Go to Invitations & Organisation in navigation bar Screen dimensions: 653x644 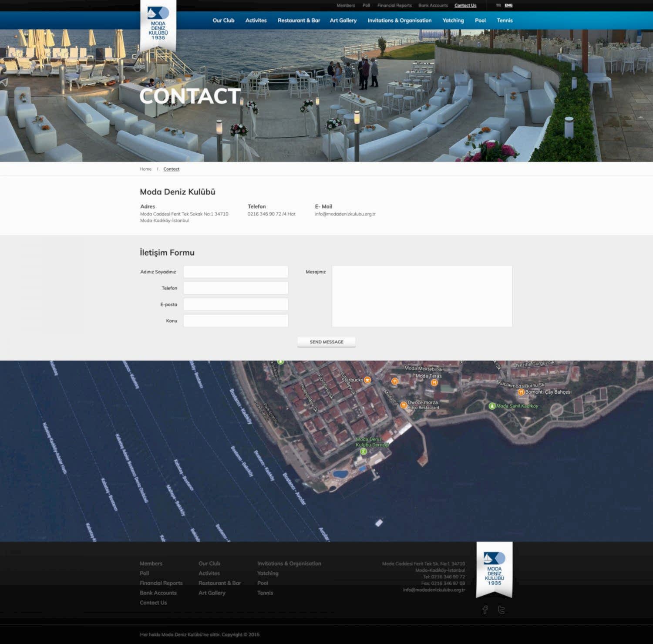399,20
